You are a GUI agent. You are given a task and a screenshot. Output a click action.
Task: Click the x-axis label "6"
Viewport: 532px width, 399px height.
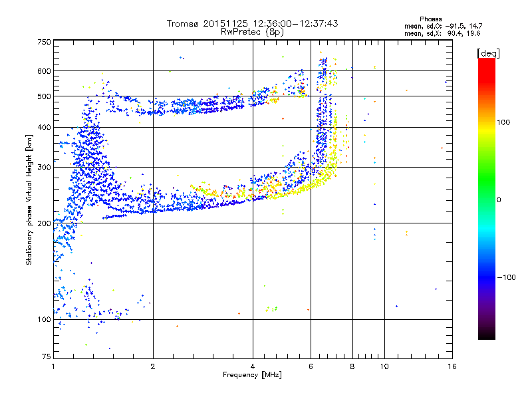pyautogui.click(x=311, y=366)
